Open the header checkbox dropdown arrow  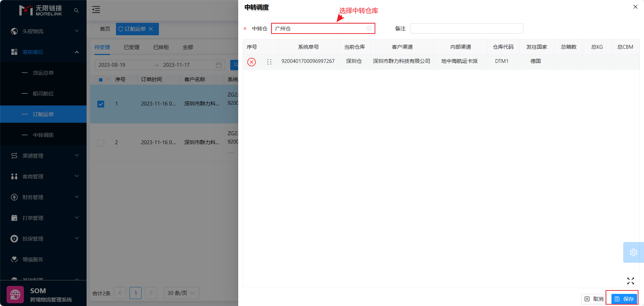coord(108,79)
